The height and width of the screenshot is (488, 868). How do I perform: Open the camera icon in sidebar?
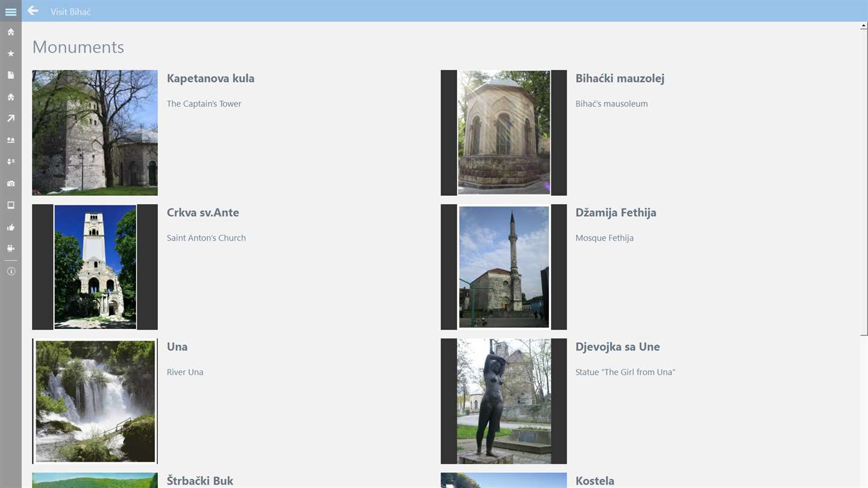[x=11, y=184]
